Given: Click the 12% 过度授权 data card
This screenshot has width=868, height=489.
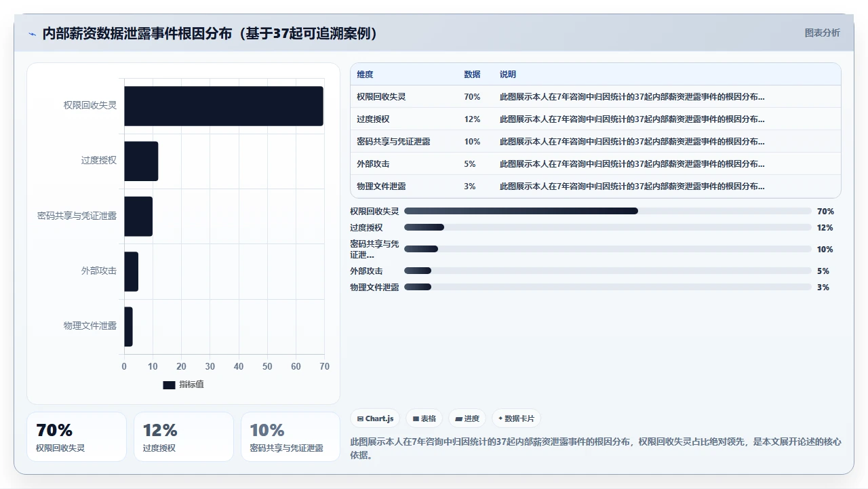Looking at the screenshot, I should (x=184, y=437).
